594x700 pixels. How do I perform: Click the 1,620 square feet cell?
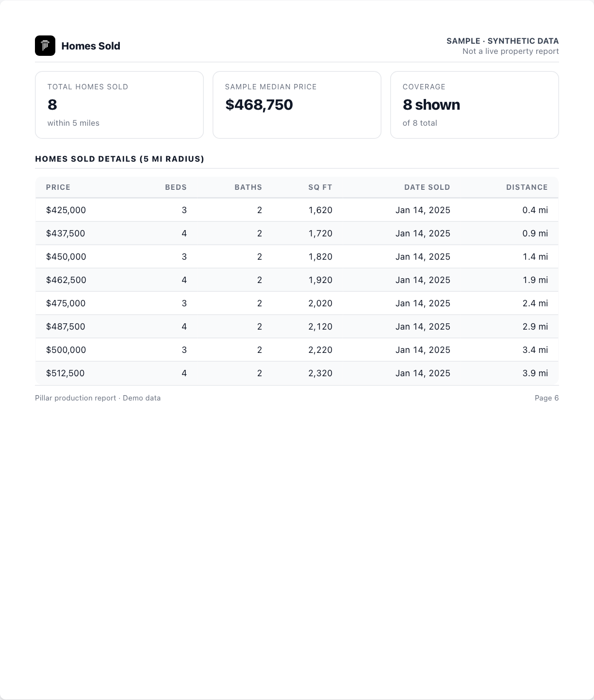320,210
